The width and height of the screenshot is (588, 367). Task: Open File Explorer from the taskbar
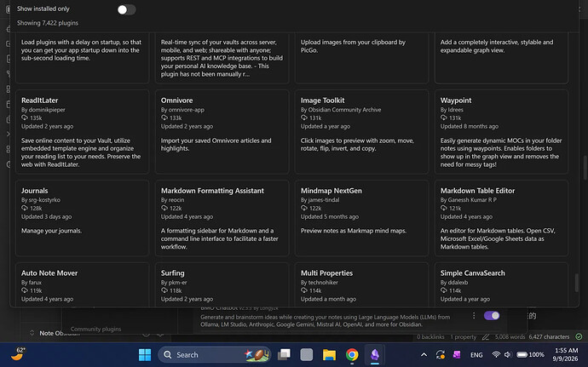tap(329, 354)
